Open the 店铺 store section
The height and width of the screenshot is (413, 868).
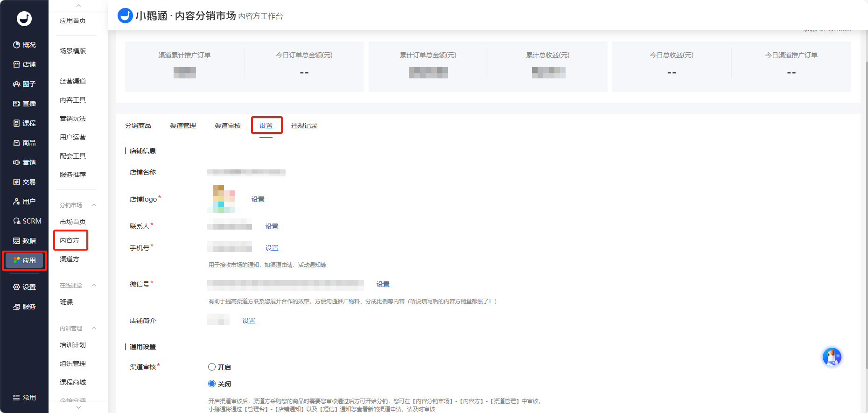(x=24, y=64)
